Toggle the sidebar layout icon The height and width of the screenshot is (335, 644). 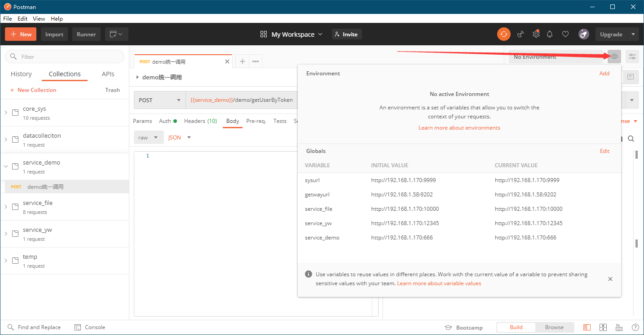click(x=587, y=327)
